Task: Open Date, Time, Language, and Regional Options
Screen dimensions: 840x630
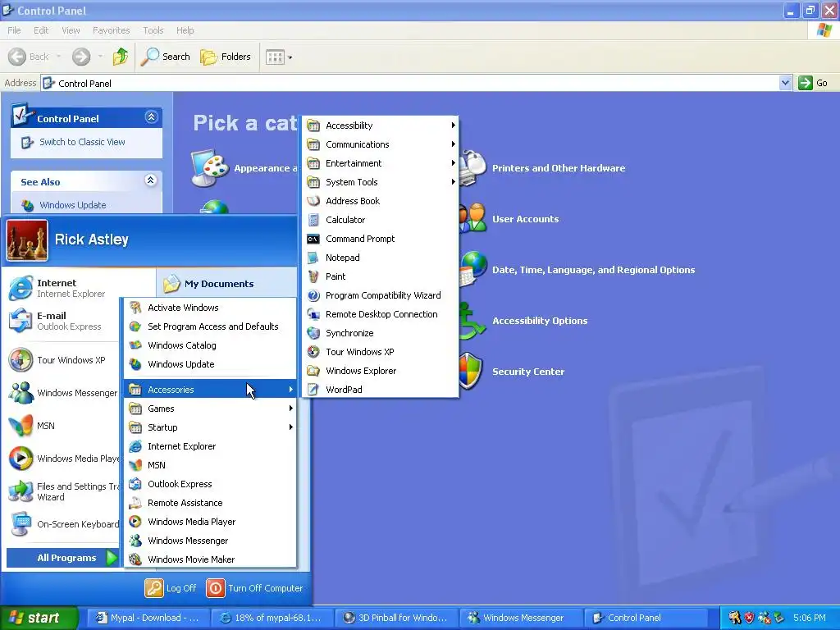Action: (x=578, y=269)
